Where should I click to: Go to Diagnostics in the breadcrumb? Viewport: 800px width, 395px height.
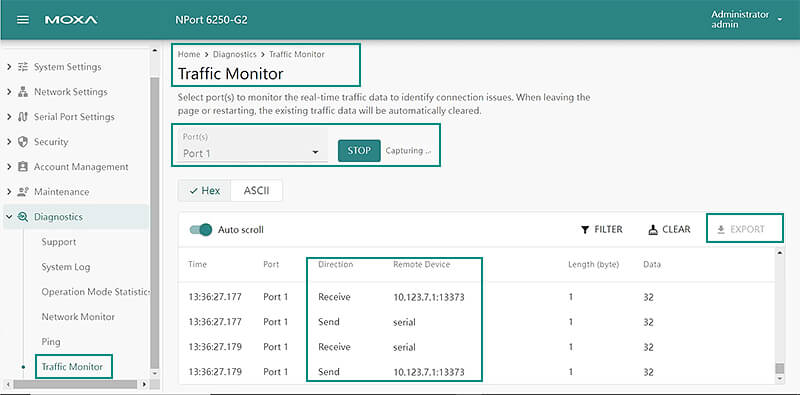[235, 54]
